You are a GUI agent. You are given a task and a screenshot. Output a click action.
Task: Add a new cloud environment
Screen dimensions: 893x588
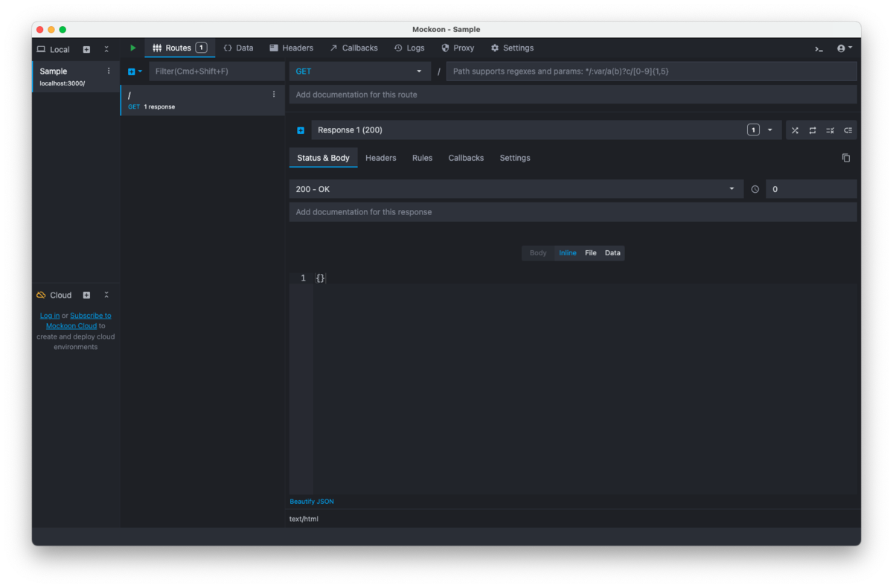click(x=86, y=295)
